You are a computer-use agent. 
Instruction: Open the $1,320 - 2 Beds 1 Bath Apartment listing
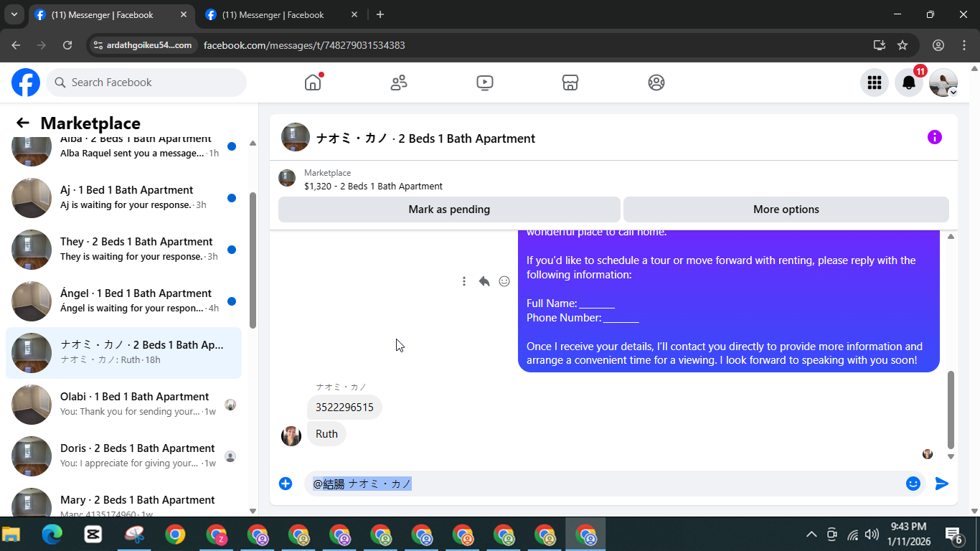coord(373,187)
